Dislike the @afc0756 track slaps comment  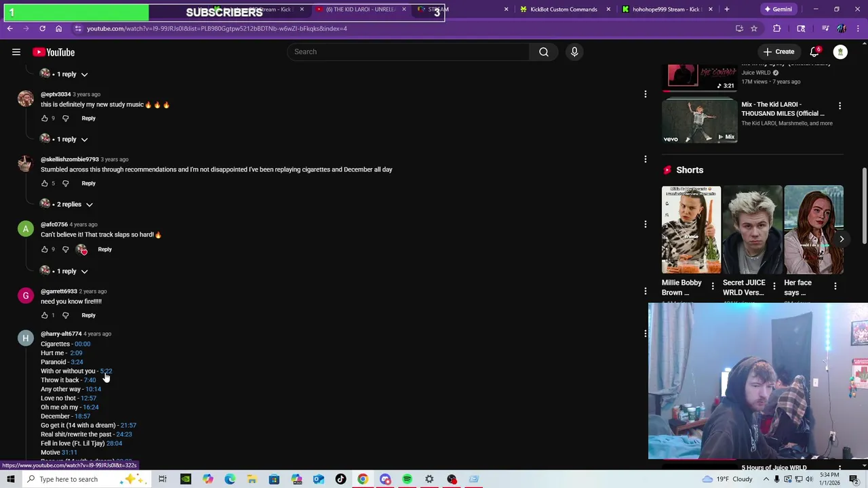pos(65,249)
